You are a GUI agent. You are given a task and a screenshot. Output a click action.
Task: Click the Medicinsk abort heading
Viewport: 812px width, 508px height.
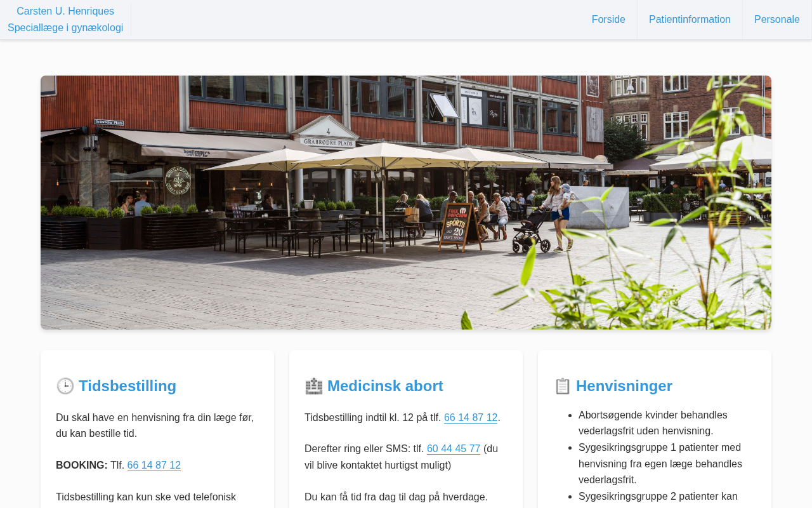(385, 386)
